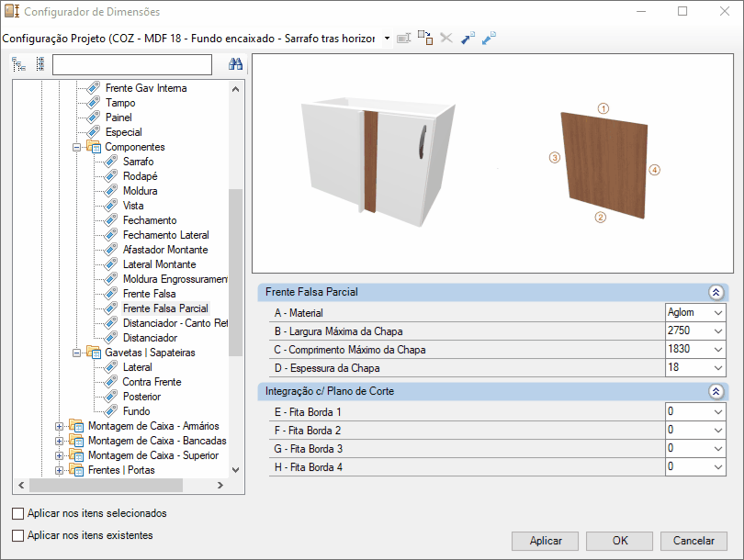Open the configuration project dropdown
744x560 pixels.
coord(388,38)
